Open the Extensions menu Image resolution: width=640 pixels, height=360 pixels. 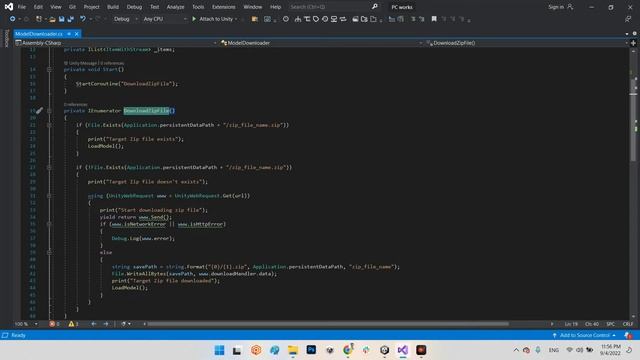pyautogui.click(x=224, y=7)
